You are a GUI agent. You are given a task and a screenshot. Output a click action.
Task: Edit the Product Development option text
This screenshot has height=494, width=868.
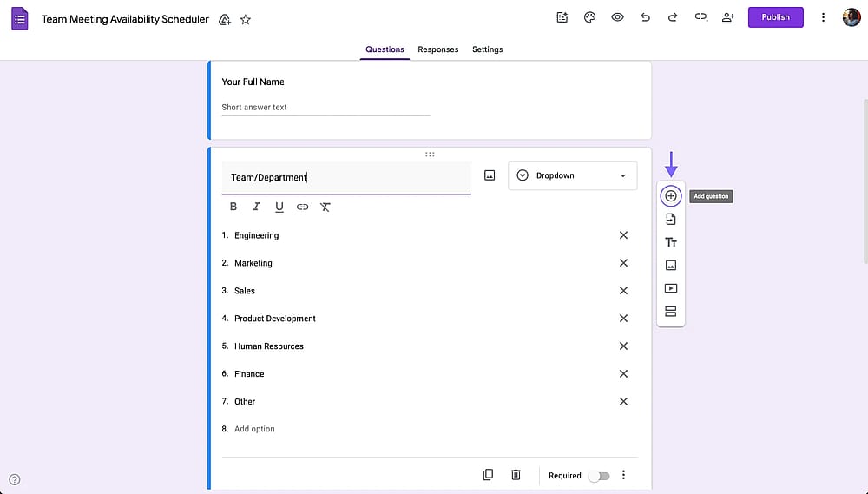coord(274,319)
